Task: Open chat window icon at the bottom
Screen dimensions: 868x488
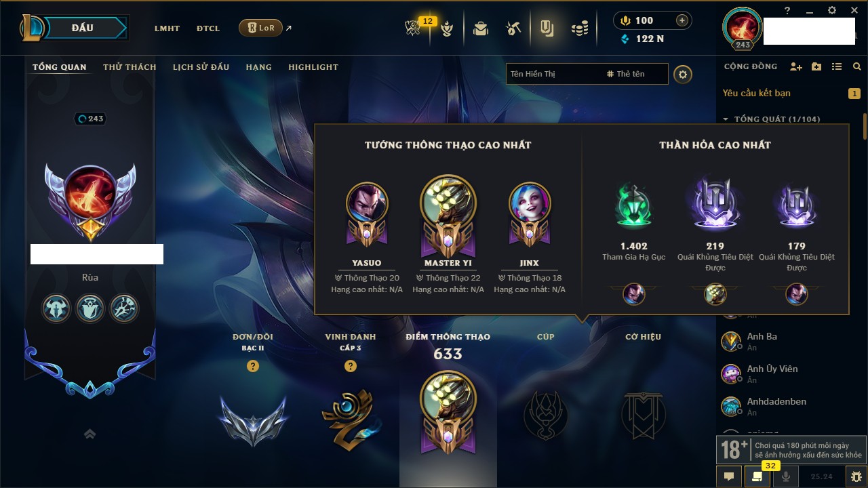Action: (729, 476)
